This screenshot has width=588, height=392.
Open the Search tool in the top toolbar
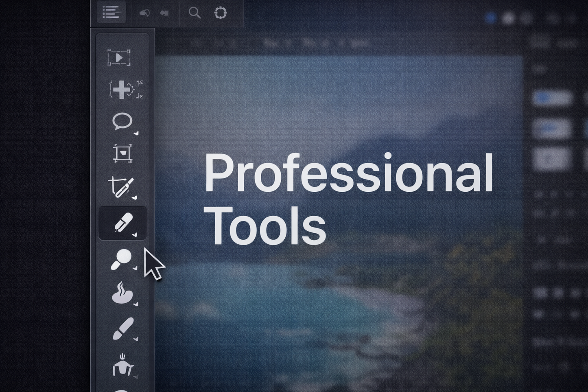(x=194, y=13)
